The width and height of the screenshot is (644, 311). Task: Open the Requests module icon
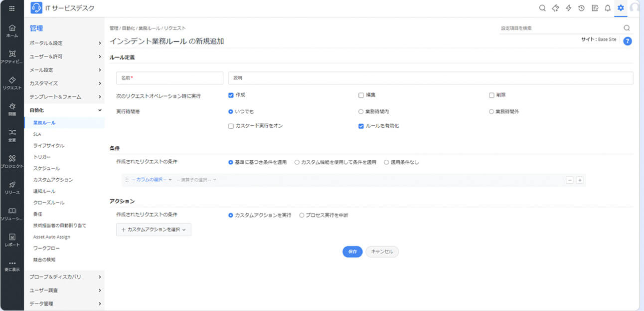click(12, 82)
